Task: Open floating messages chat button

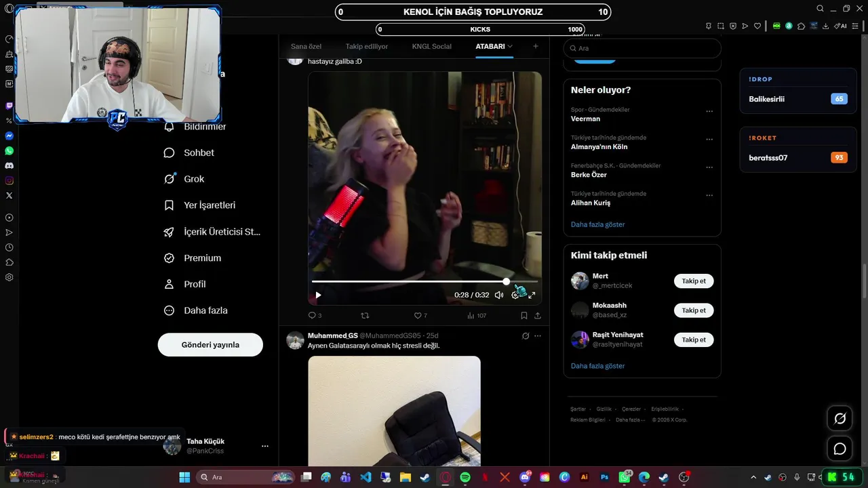Action: (x=840, y=449)
